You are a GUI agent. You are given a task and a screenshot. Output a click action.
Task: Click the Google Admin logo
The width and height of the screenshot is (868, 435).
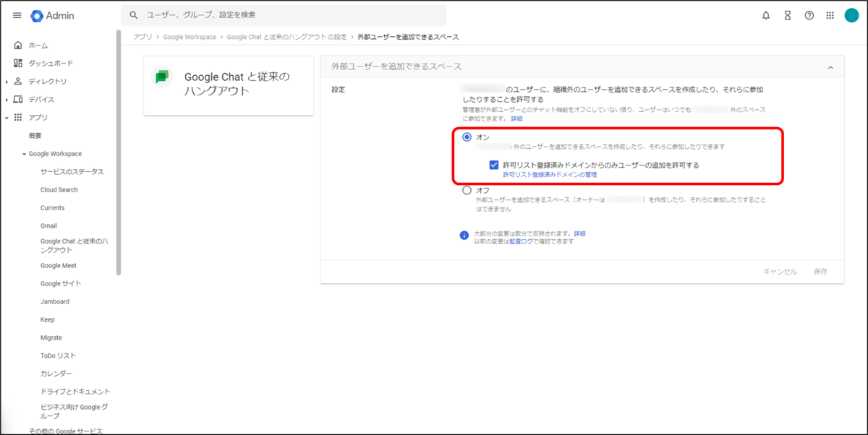(53, 15)
